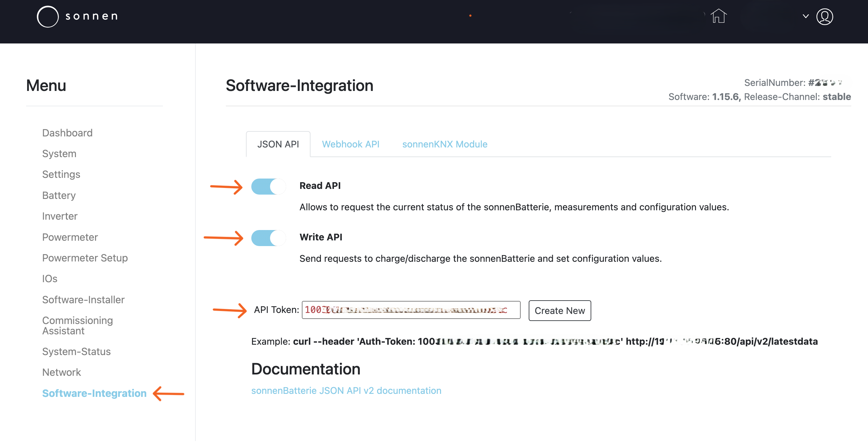Open sonnenBatterie JSON API v2 documentation link
The height and width of the screenshot is (442, 868).
346,391
